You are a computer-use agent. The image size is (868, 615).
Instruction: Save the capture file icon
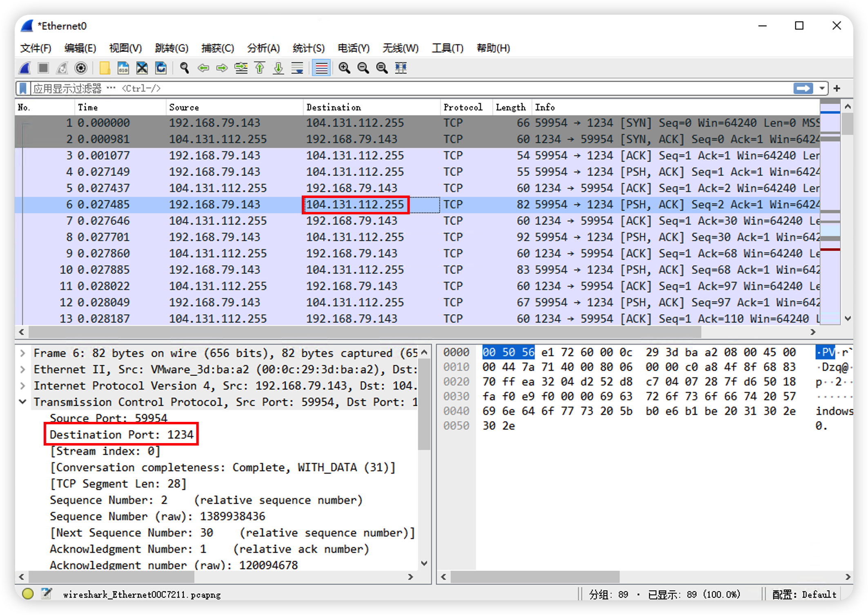(x=123, y=68)
